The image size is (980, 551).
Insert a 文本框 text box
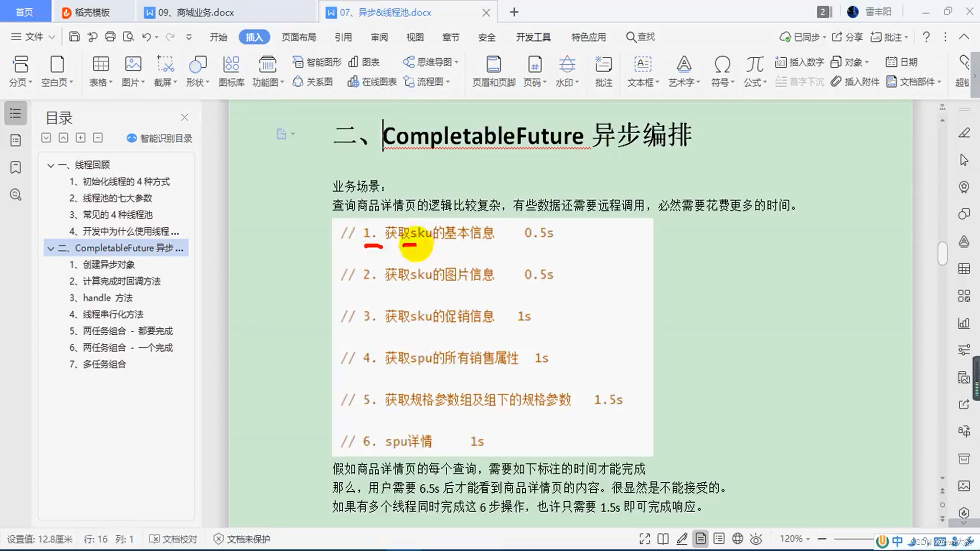(643, 65)
